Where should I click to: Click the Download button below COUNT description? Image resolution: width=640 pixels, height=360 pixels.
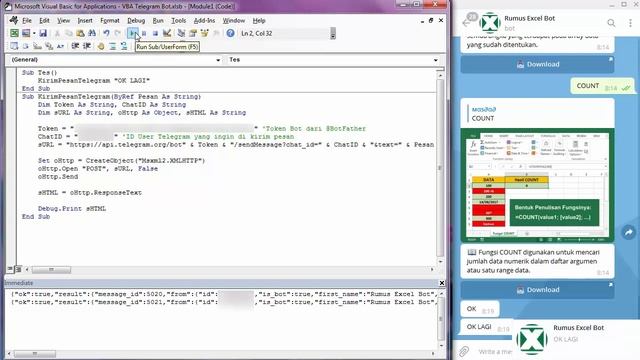pyautogui.click(x=538, y=290)
